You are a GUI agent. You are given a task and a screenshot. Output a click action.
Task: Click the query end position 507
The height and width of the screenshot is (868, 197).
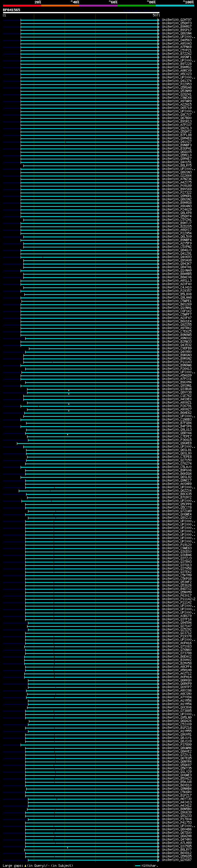click(155, 15)
